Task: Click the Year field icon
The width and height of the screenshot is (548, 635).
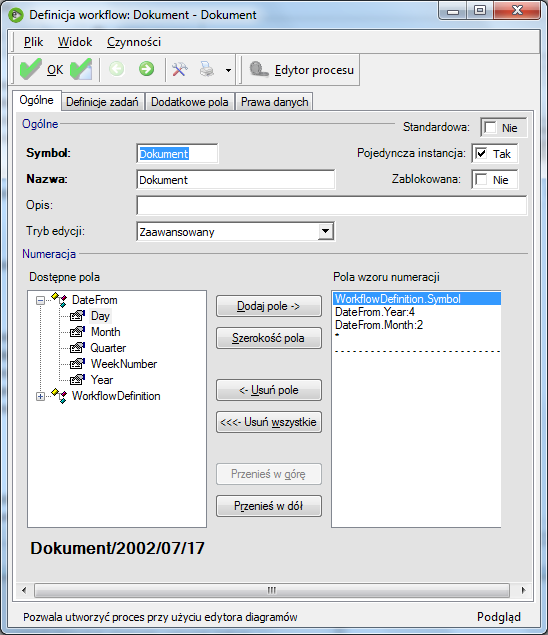Action: click(x=77, y=380)
